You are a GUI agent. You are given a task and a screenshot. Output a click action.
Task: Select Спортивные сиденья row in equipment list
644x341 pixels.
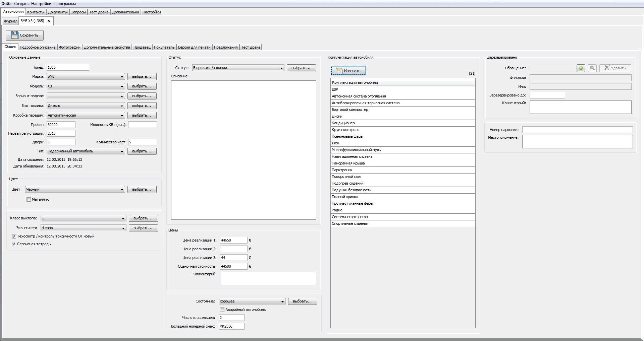tap(403, 224)
